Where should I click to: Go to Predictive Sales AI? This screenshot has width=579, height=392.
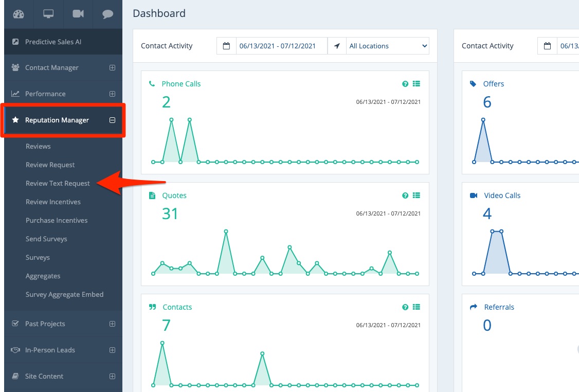pyautogui.click(x=53, y=42)
